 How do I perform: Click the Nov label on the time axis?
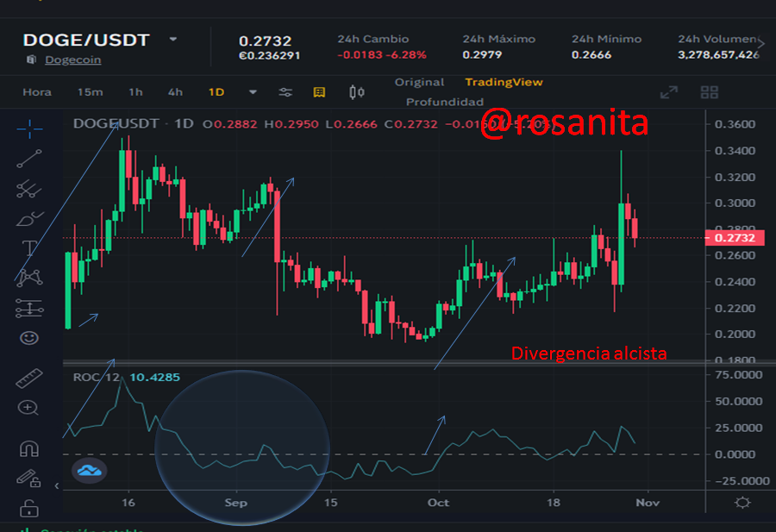pyautogui.click(x=648, y=503)
